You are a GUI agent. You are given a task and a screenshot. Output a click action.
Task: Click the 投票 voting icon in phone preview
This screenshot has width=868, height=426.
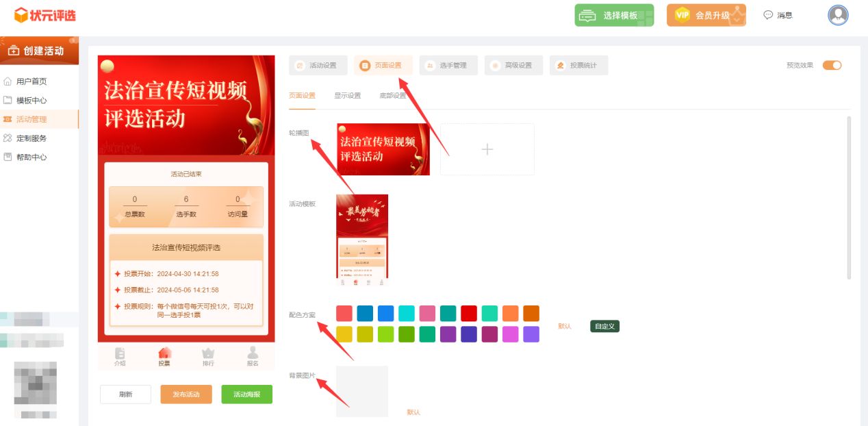pyautogui.click(x=164, y=353)
